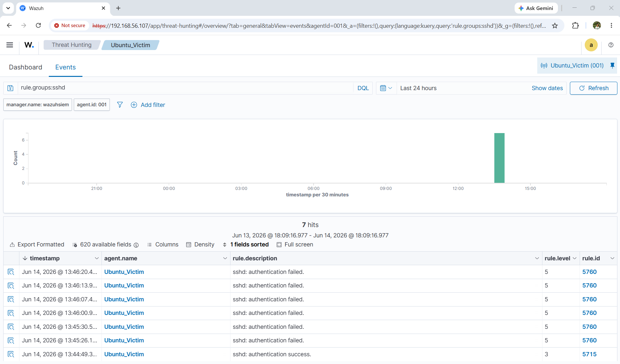620x364 pixels.
Task: Click the filter funnel icon
Action: click(x=120, y=105)
